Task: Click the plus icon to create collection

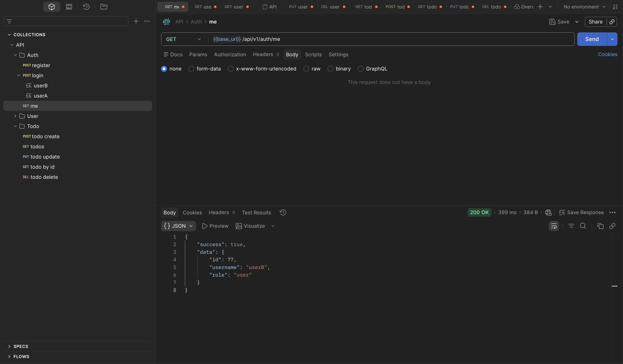Action: click(136, 21)
